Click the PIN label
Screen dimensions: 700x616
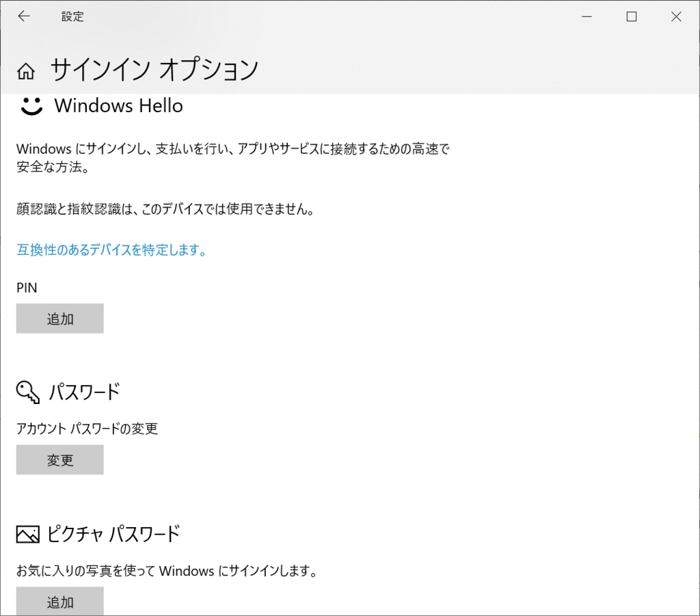coord(27,288)
